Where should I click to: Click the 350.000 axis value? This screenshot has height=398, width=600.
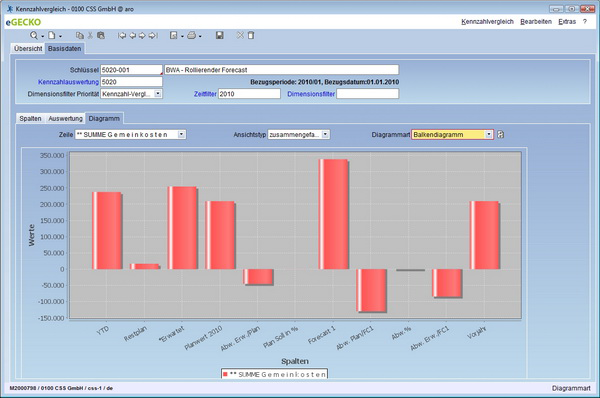click(52, 155)
